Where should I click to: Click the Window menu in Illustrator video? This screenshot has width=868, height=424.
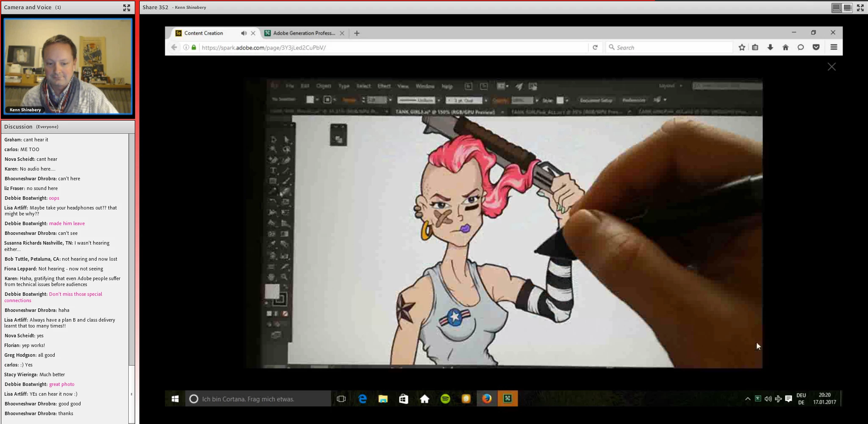coord(425,86)
